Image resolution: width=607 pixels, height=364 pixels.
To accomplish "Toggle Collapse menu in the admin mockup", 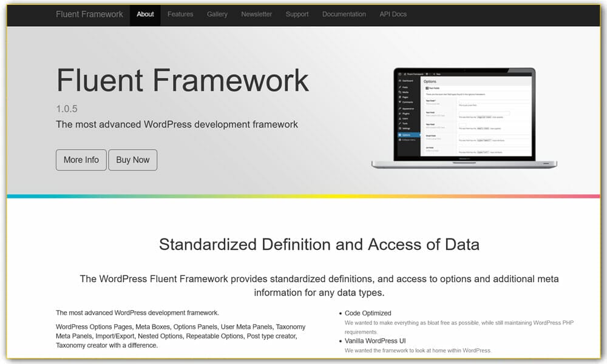I will 407,140.
